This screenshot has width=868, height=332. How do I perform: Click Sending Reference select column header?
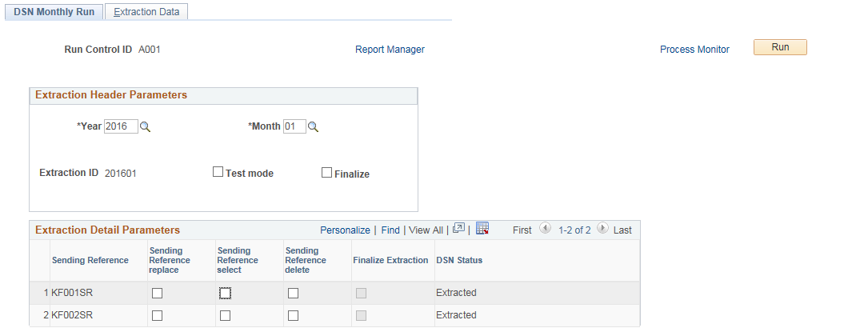[238, 260]
